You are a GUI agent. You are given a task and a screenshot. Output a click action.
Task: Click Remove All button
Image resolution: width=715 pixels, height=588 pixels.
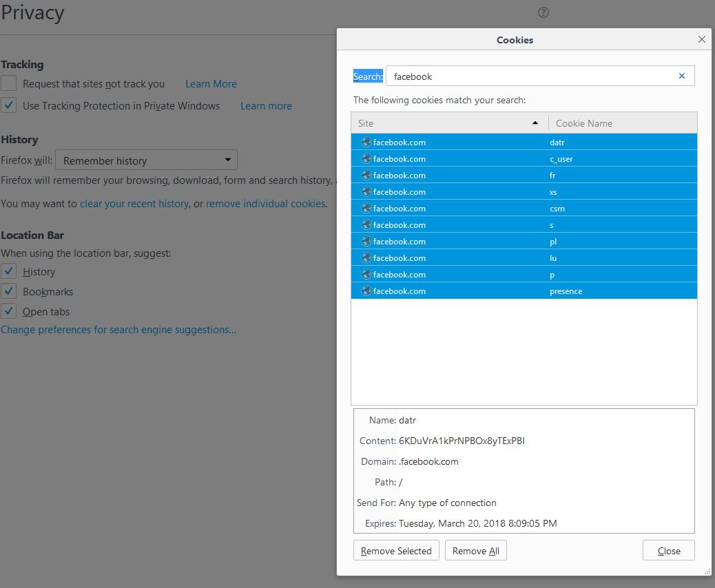click(475, 551)
